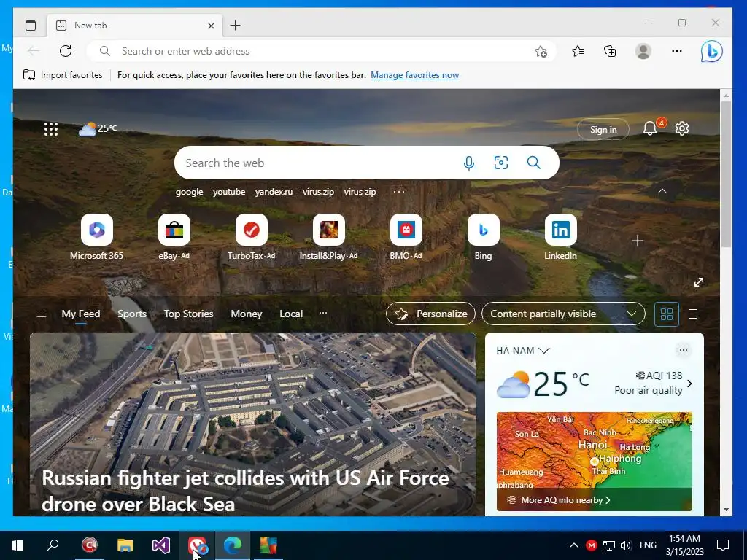Viewport: 747px width, 560px height.
Task: Select the My Feed tab
Action: pyautogui.click(x=81, y=314)
